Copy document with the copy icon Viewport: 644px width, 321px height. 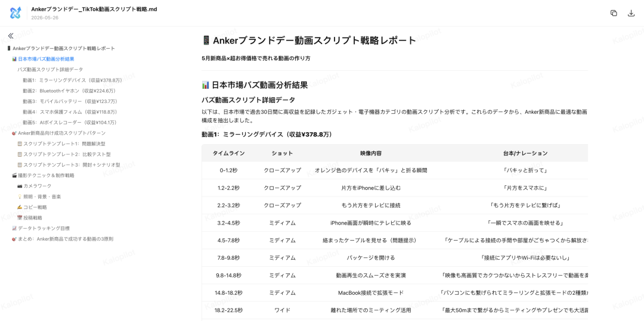[614, 13]
